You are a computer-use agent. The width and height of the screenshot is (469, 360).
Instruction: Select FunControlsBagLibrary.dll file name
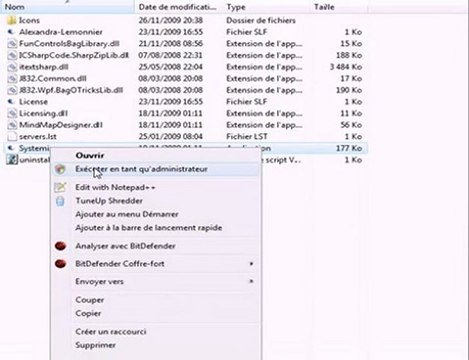[x=69, y=44]
